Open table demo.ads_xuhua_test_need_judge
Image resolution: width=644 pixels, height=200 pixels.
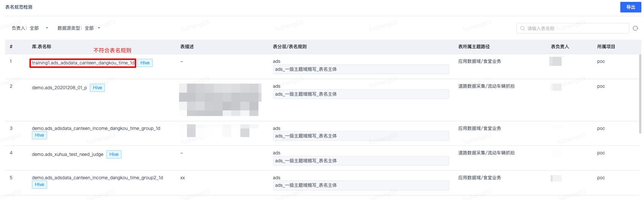click(x=68, y=154)
